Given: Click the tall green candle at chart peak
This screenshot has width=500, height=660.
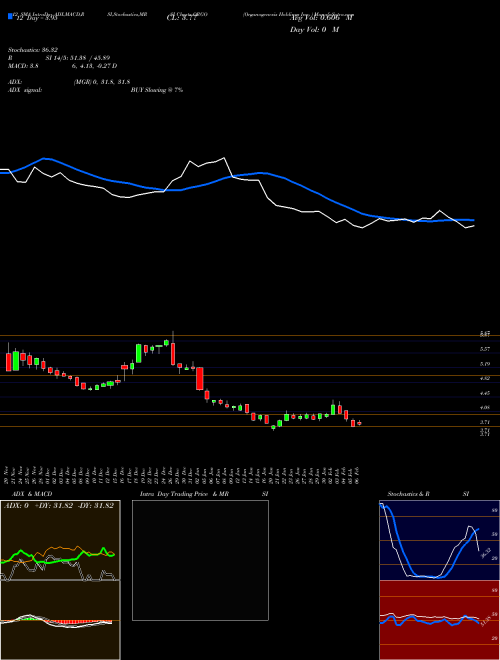Looking at the screenshot, I should click(138, 353).
